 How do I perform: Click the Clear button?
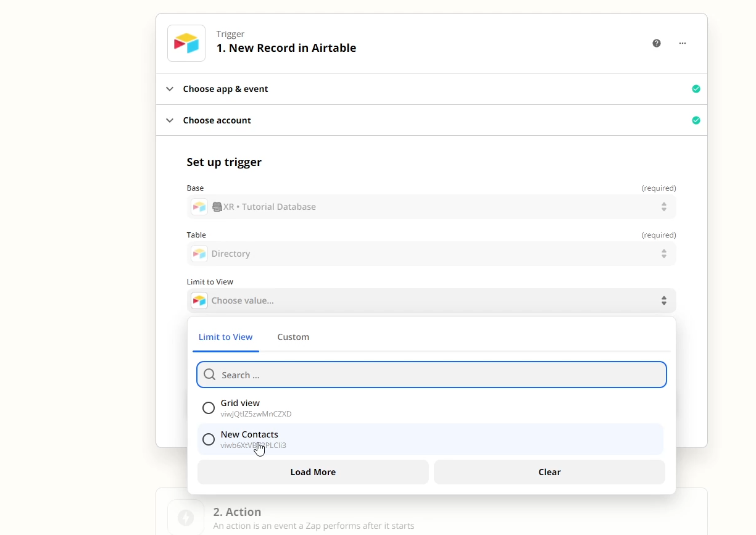coord(549,472)
